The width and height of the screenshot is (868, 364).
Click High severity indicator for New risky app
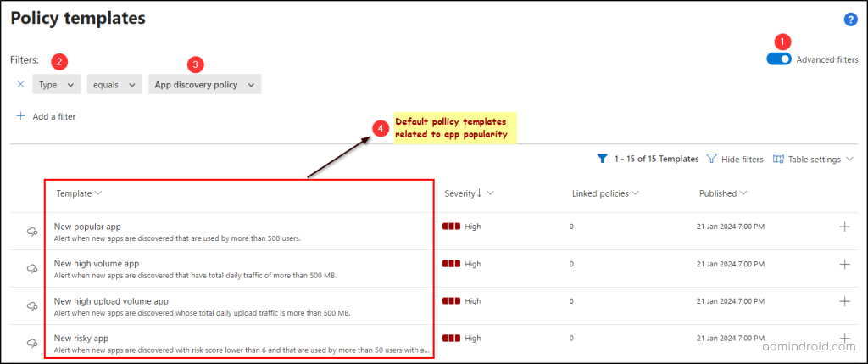coord(462,338)
